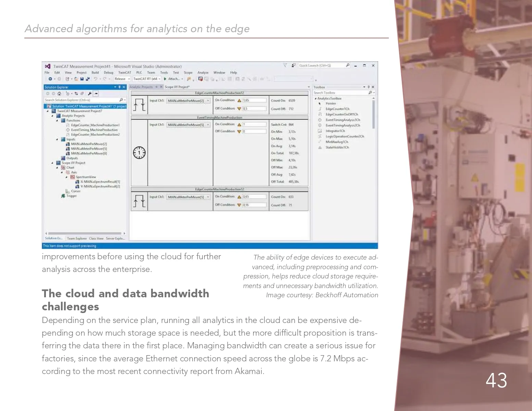Pin the Toolbox panel with pushpin
Image resolution: width=532 pixels, height=411 pixels.
pos(369,87)
